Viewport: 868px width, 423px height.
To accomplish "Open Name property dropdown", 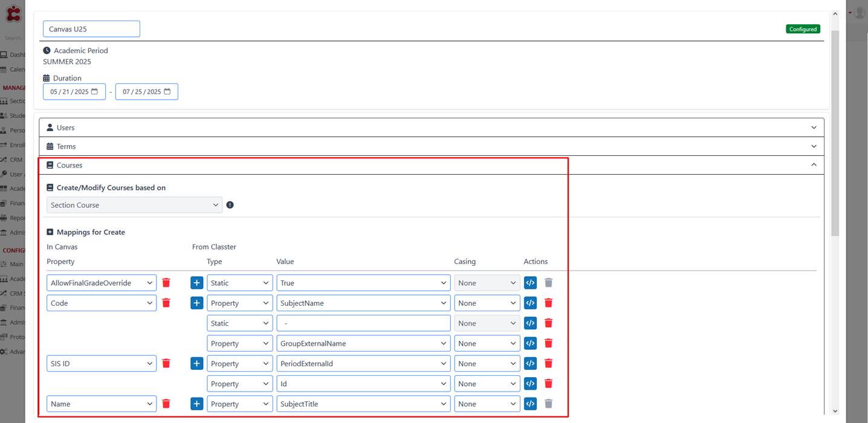I will pos(102,404).
